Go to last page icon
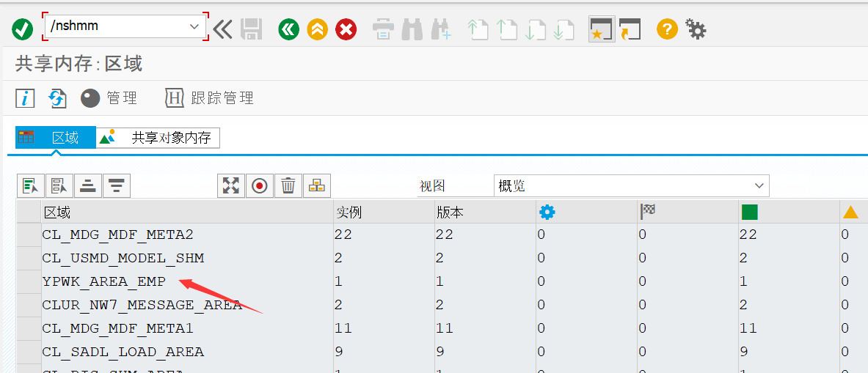Viewport: 868px width, 373px height. tap(564, 29)
